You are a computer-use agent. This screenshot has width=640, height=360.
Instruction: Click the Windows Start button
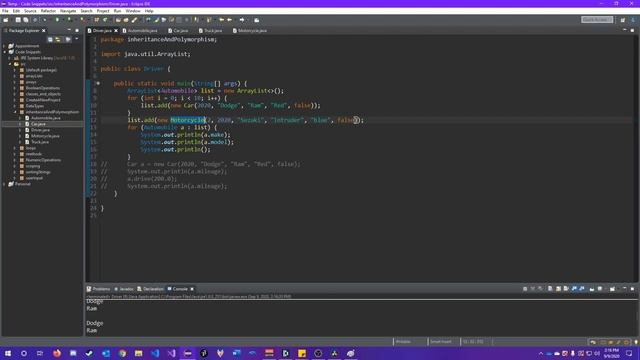7,353
